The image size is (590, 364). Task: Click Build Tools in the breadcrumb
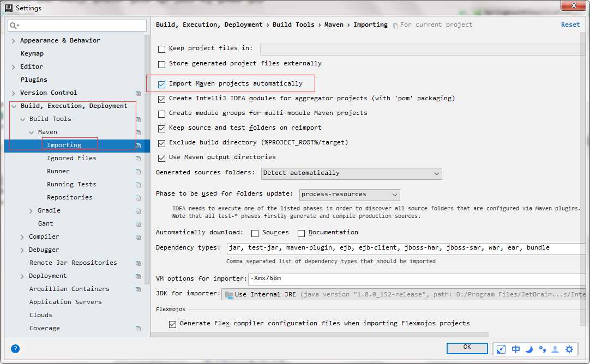pos(293,25)
